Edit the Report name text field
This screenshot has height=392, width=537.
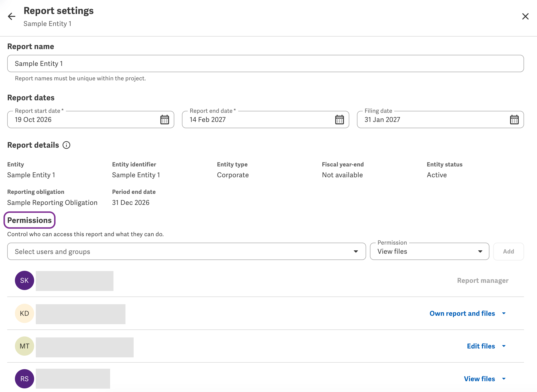pyautogui.click(x=266, y=63)
